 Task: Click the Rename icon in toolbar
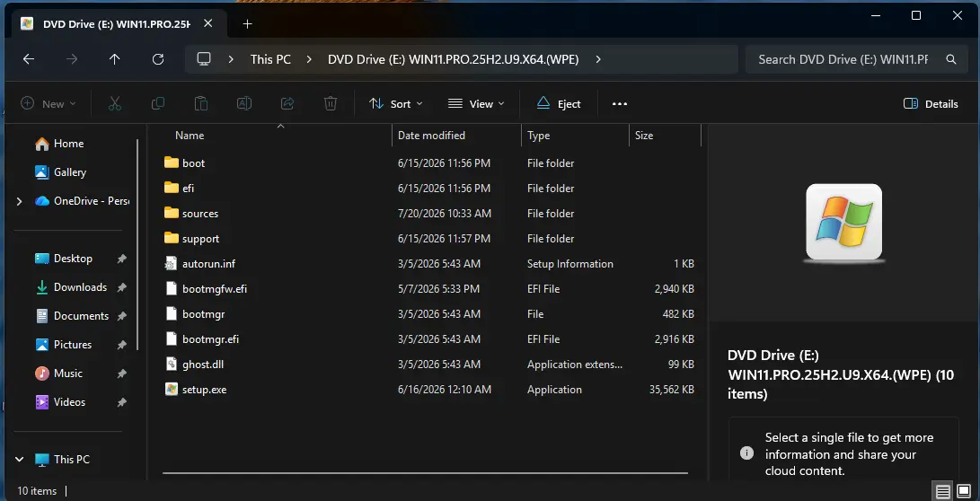(x=243, y=103)
